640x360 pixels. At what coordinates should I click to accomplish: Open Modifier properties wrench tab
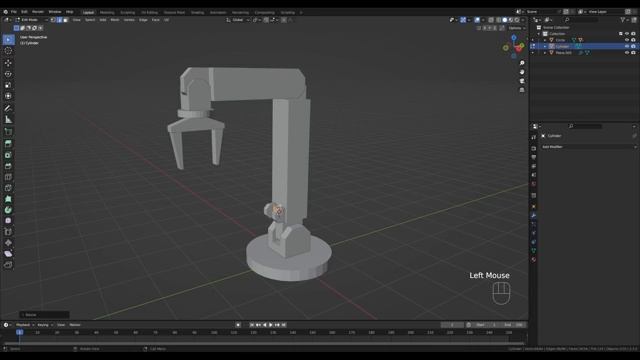(x=533, y=215)
